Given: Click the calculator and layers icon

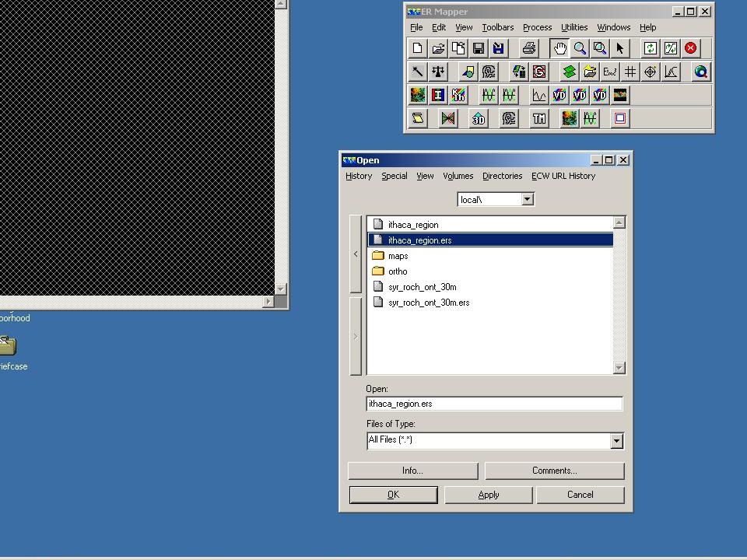Looking at the screenshot, I should click(519, 72).
